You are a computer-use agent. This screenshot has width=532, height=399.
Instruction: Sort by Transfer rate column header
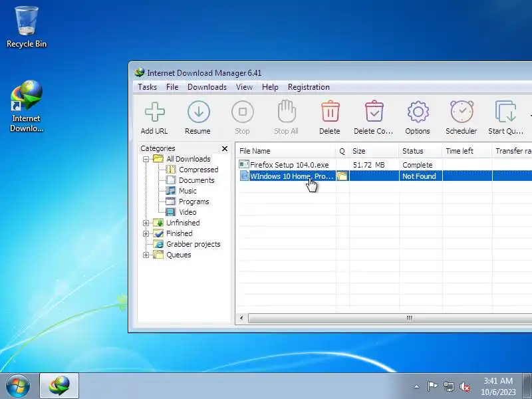pos(512,151)
